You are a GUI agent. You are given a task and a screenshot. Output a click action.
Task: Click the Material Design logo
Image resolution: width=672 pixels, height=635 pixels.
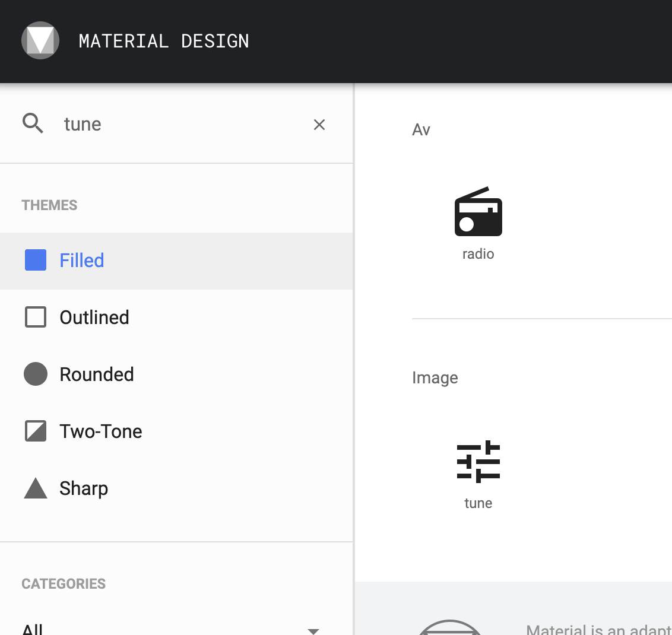click(x=40, y=40)
